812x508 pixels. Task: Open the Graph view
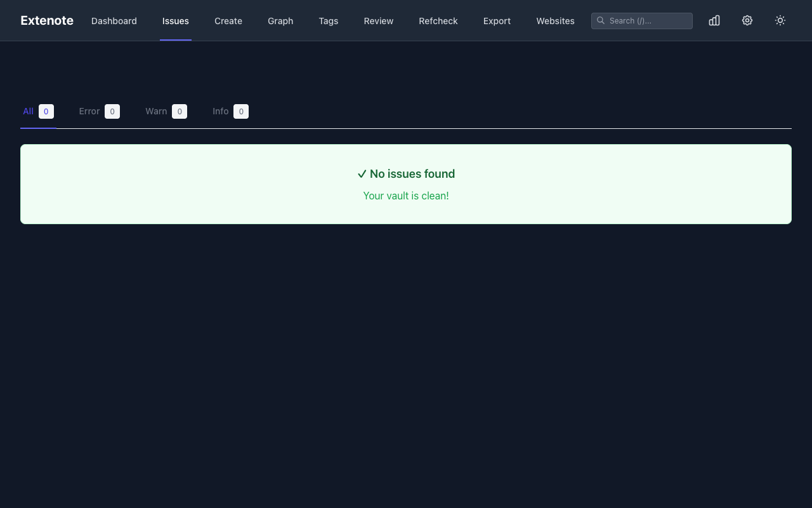coord(280,21)
